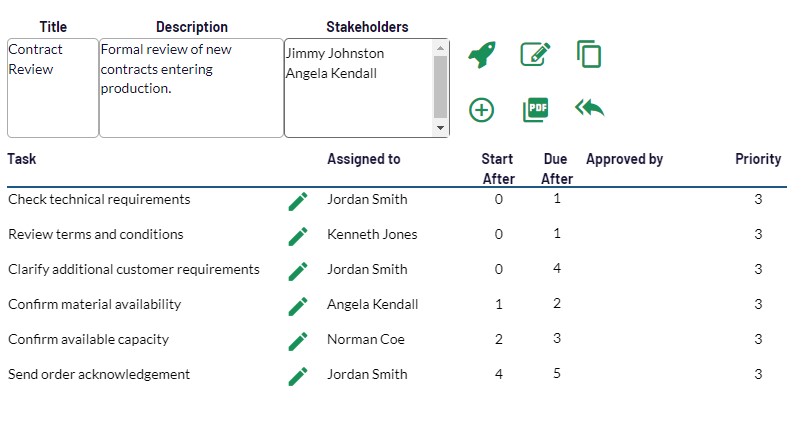Click the Priority column header
This screenshot has width=808, height=435.
tap(758, 159)
